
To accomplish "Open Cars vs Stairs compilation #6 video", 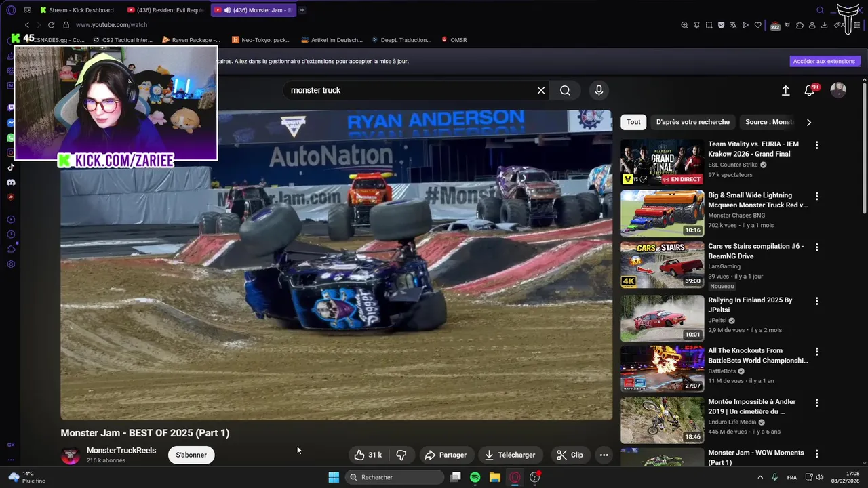I will coord(756,251).
